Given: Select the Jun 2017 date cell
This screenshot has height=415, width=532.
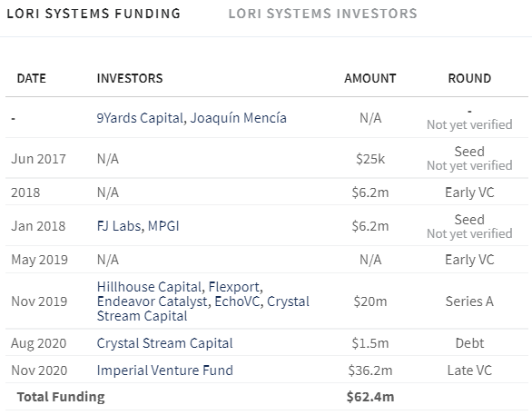Looking at the screenshot, I should (38, 159).
